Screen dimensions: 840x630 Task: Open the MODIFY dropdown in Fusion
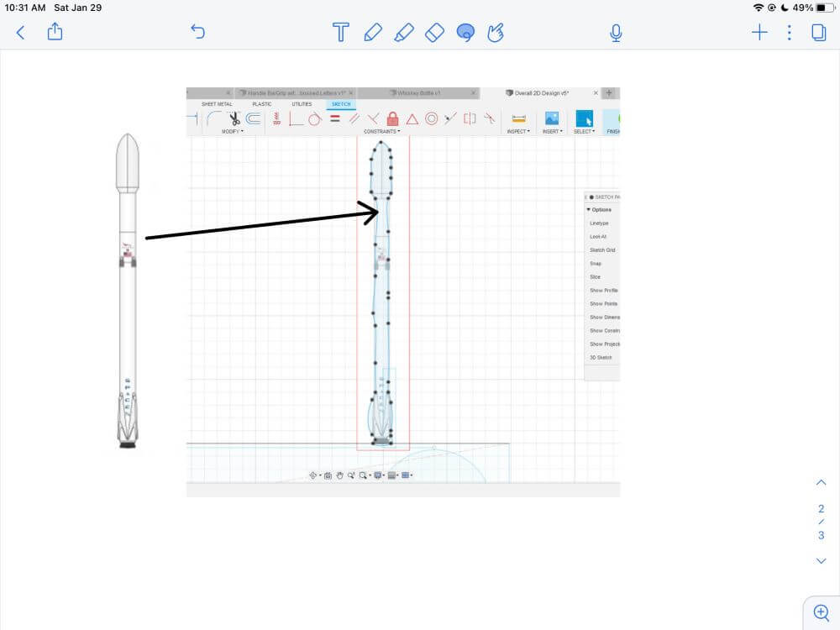pyautogui.click(x=233, y=131)
